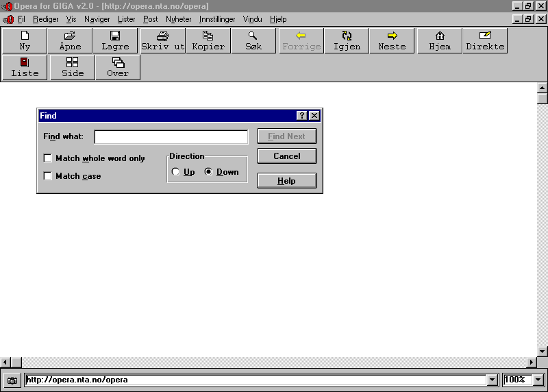Click the Find Next button
The height and width of the screenshot is (392, 548).
click(286, 136)
